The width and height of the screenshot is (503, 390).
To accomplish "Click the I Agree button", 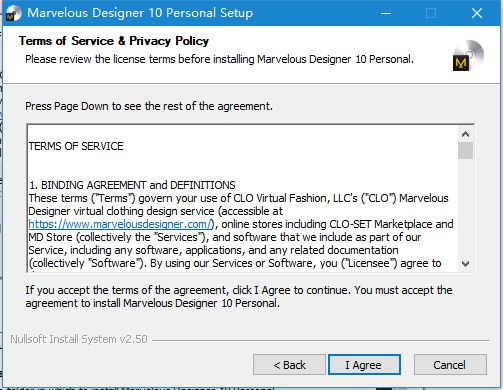I will 364,365.
